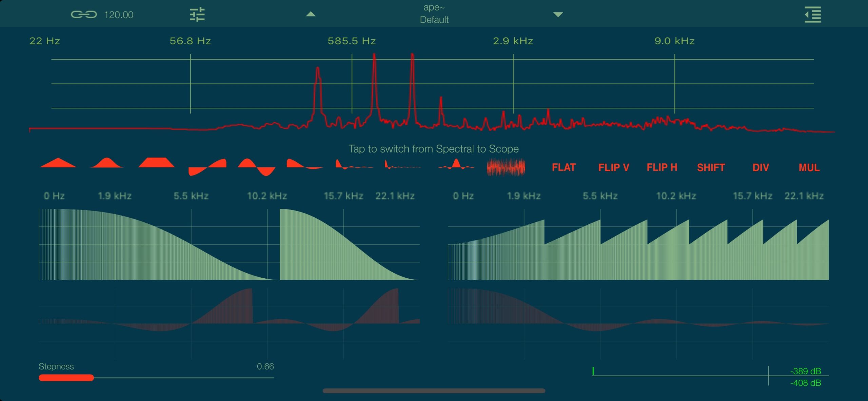
Task: Select next preset with down arrow
Action: click(558, 15)
